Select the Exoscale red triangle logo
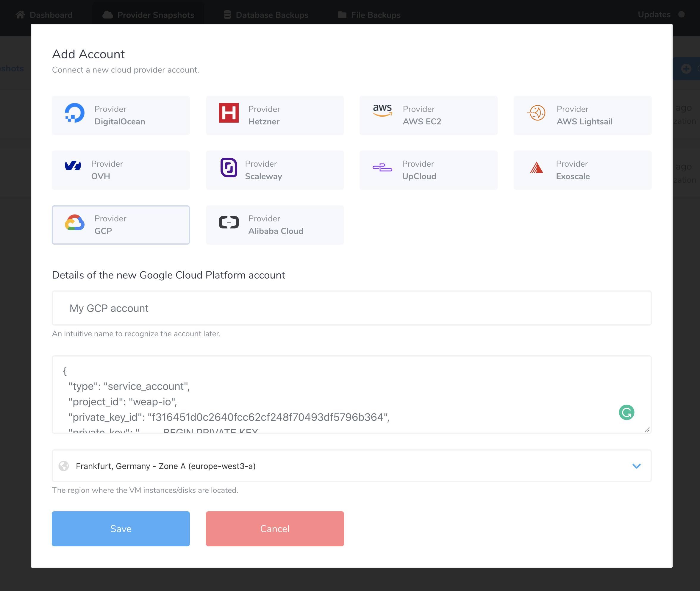The width and height of the screenshot is (700, 591). coord(537,168)
